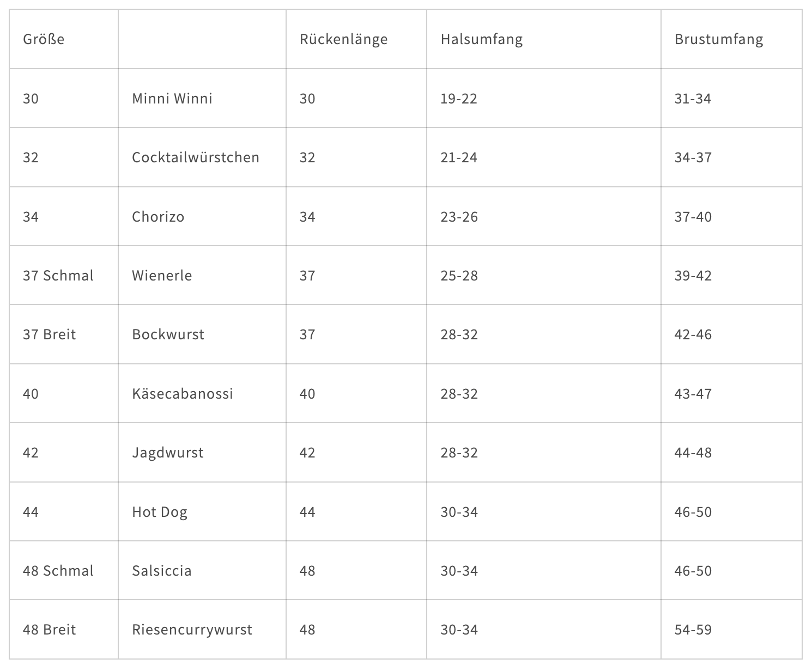Click the Bockwurst name cell
The image size is (812, 671).
pos(202,334)
